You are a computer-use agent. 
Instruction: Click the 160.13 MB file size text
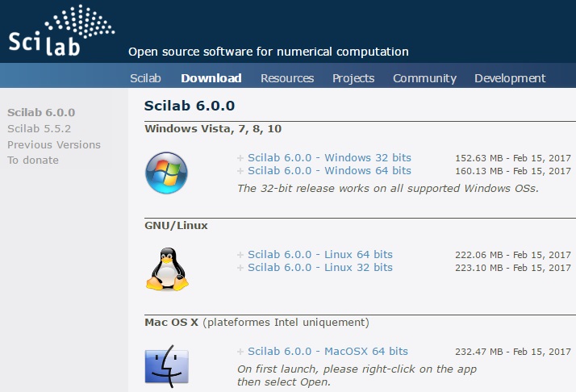[479, 171]
